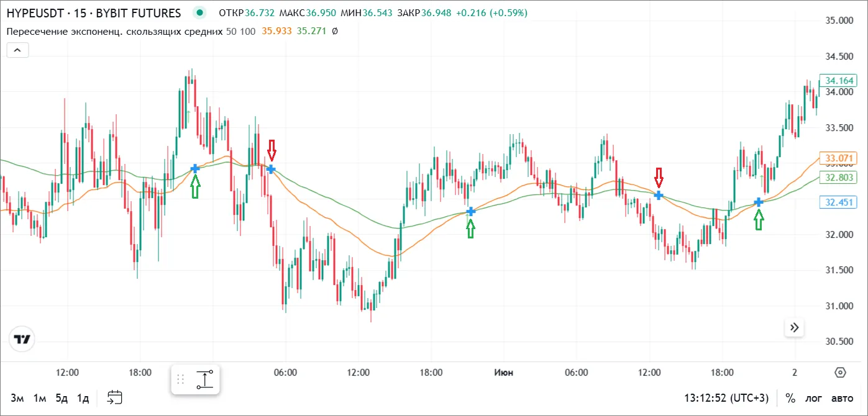
Task: Click the EMA crossover indicator name
Action: point(114,31)
